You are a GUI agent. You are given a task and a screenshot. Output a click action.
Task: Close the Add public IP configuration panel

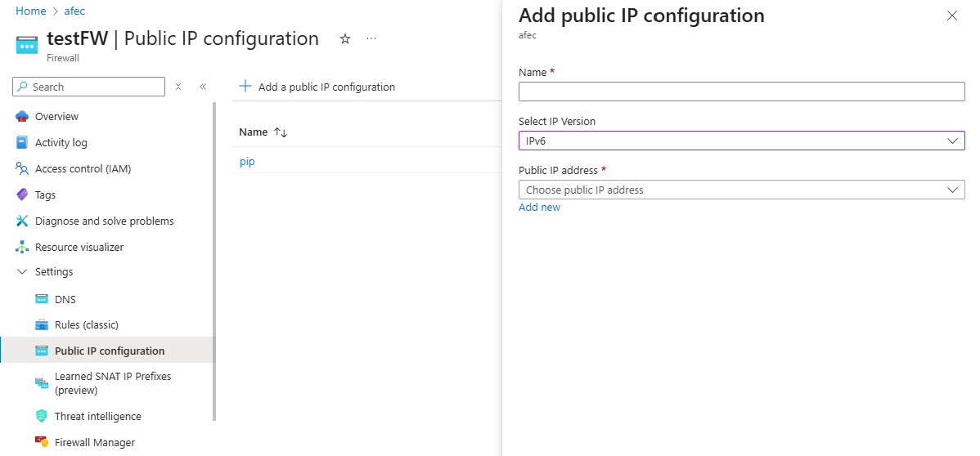[x=952, y=16]
